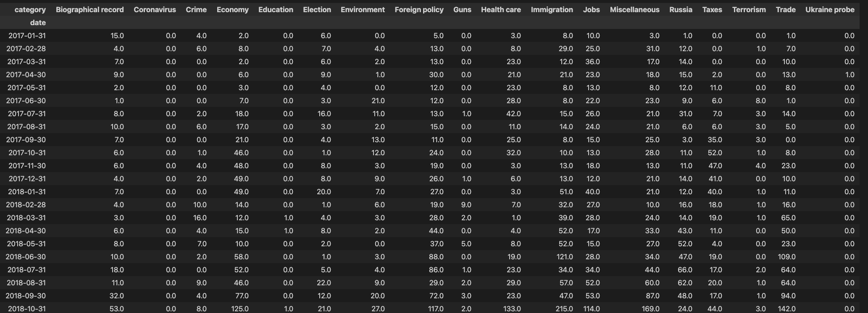Click the Foreign policy column header

[x=419, y=10]
